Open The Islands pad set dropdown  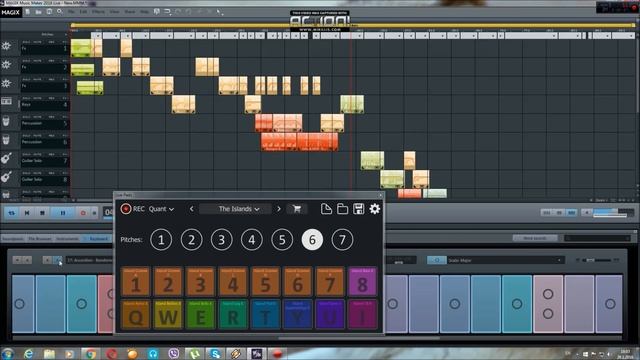pos(235,209)
